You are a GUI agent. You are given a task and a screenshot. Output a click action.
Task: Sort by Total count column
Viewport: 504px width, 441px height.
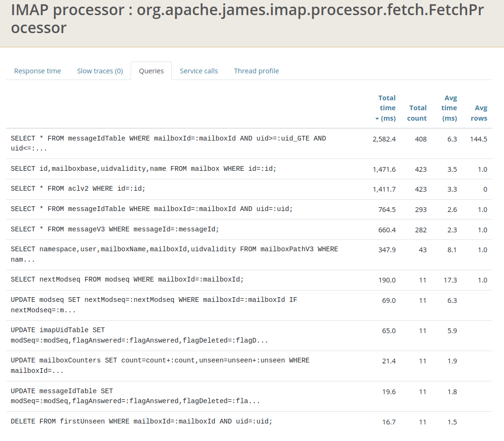[x=417, y=113]
